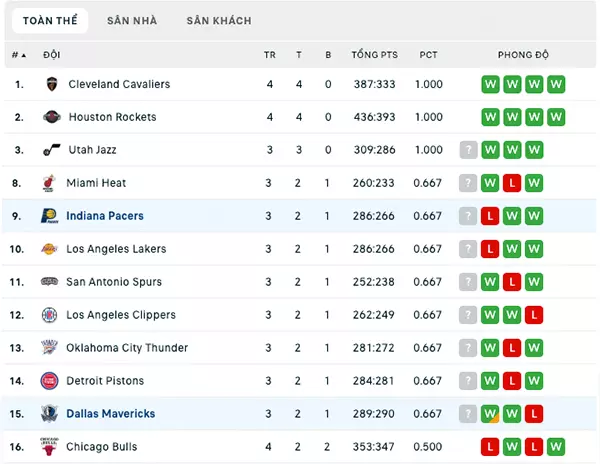The width and height of the screenshot is (600, 464).
Task: Sort by the ĐỘI column header
Action: coord(52,55)
